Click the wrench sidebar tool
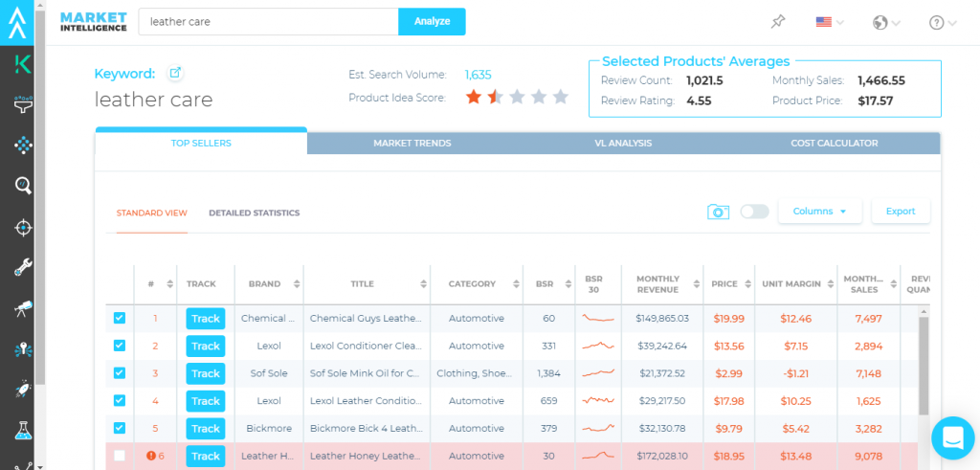This screenshot has height=470, width=980. (24, 268)
